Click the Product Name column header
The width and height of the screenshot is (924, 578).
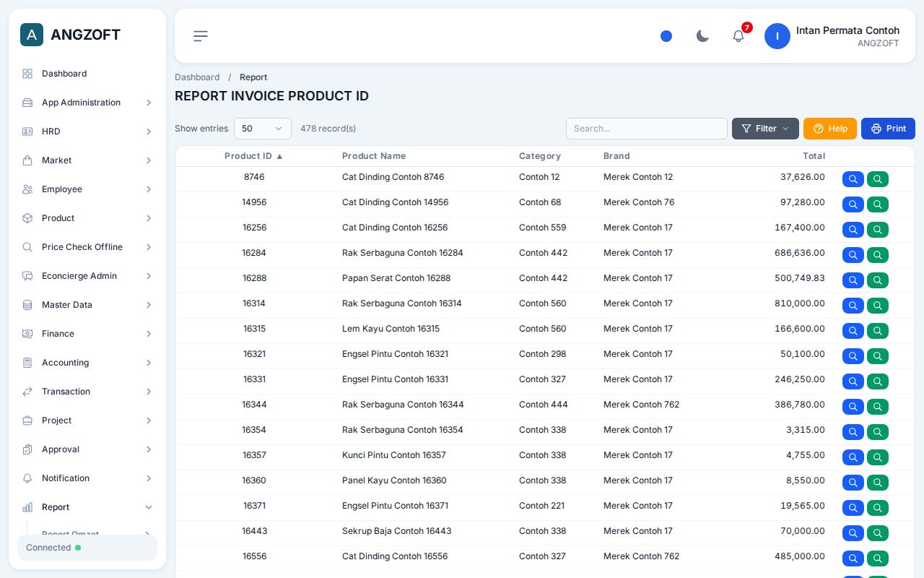[374, 156]
